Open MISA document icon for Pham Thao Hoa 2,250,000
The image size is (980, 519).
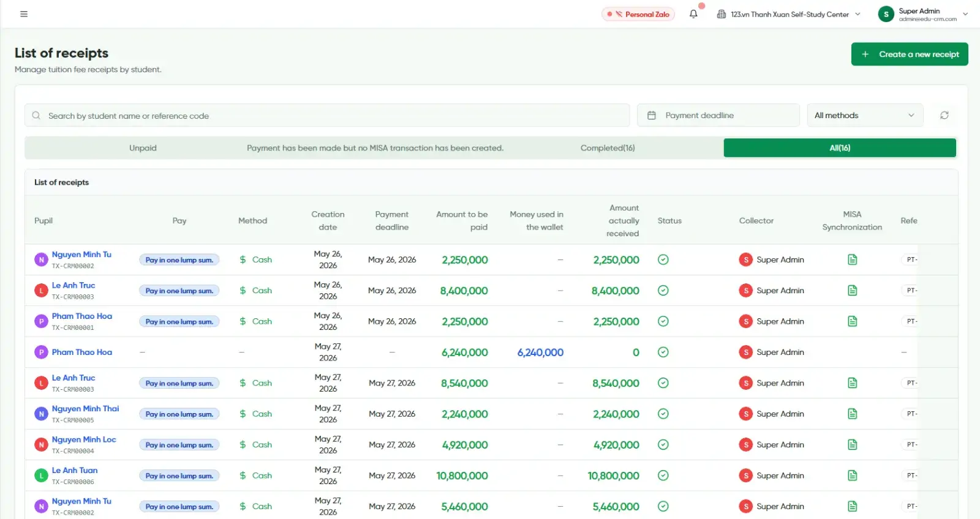(x=852, y=321)
